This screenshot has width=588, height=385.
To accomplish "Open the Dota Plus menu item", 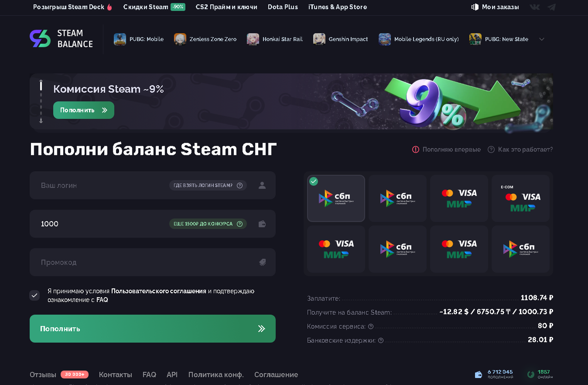I will pyautogui.click(x=283, y=7).
